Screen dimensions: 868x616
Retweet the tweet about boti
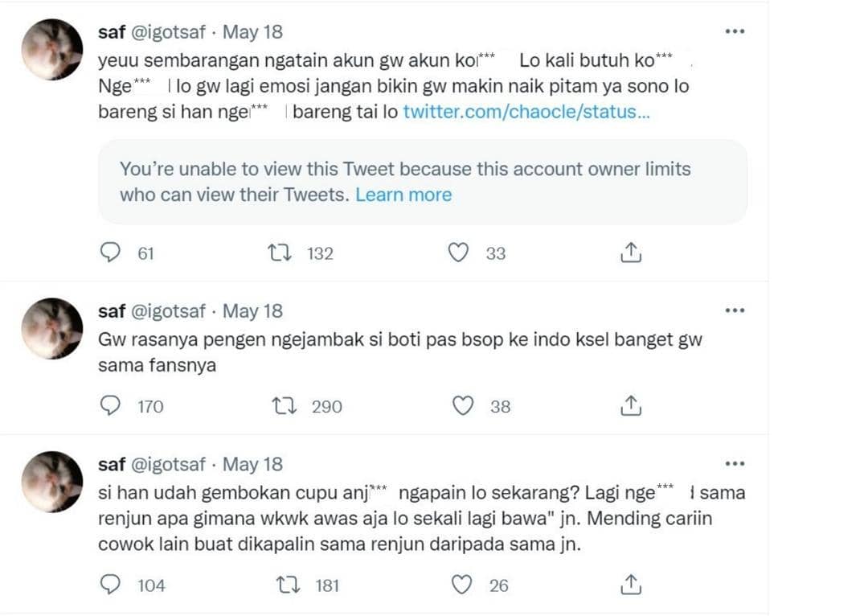pos(283,405)
